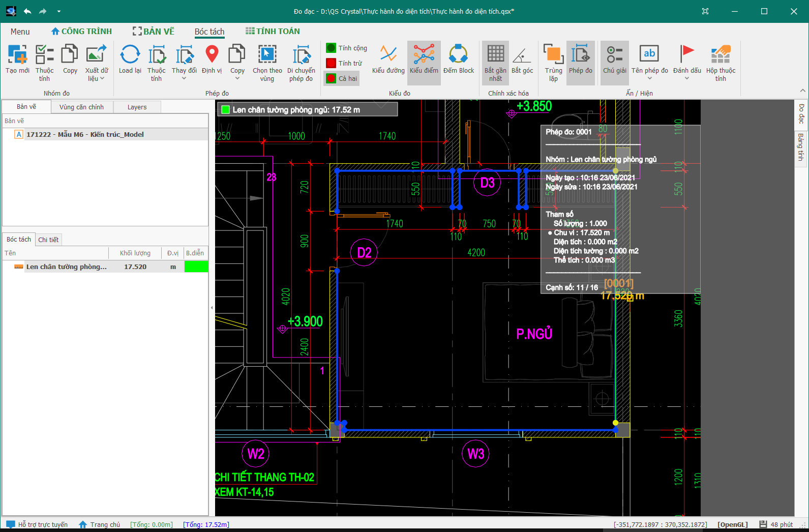The image size is (809, 532).
Task: Open Thuộc tính in Phép đo group
Action: coord(156,63)
